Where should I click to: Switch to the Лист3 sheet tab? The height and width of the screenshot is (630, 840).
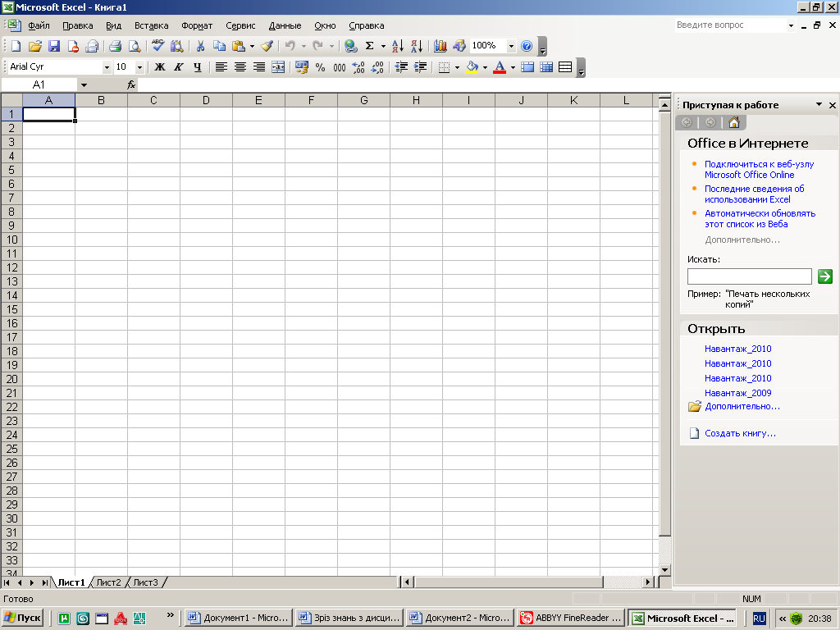(x=146, y=582)
